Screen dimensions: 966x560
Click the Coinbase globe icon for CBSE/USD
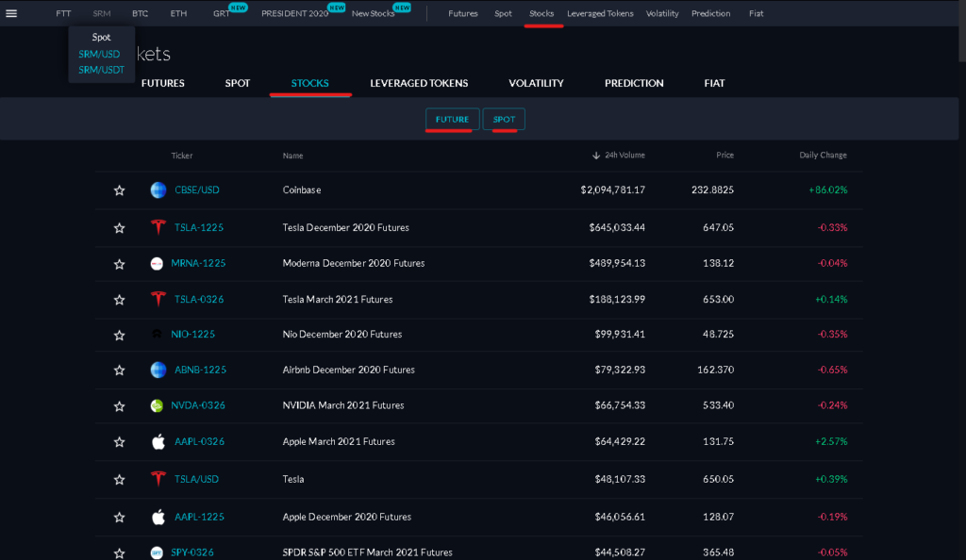click(158, 190)
